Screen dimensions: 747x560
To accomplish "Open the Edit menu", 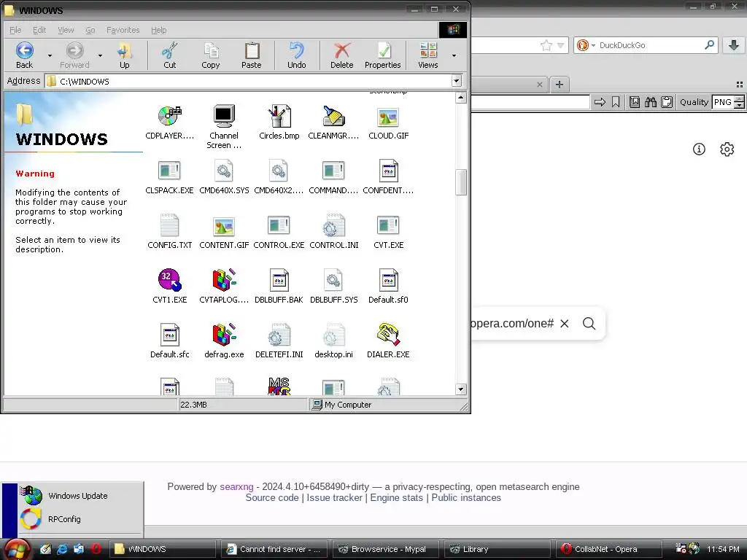I will coord(39,30).
